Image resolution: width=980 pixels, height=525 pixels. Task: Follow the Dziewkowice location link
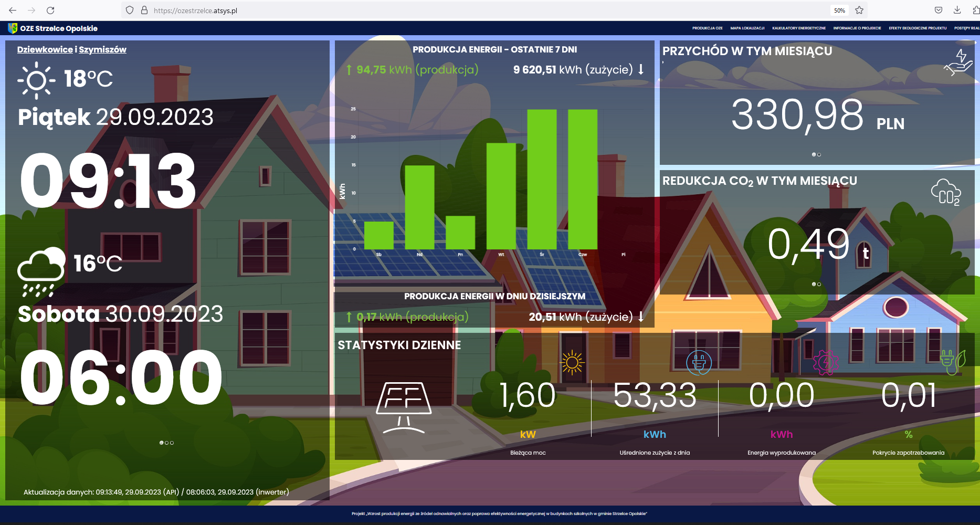[x=45, y=49]
